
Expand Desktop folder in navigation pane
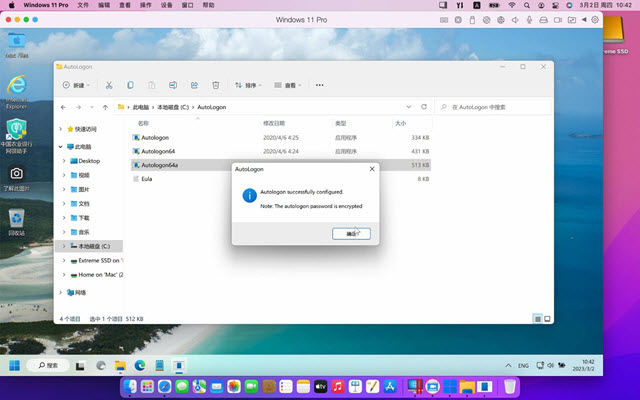point(64,161)
